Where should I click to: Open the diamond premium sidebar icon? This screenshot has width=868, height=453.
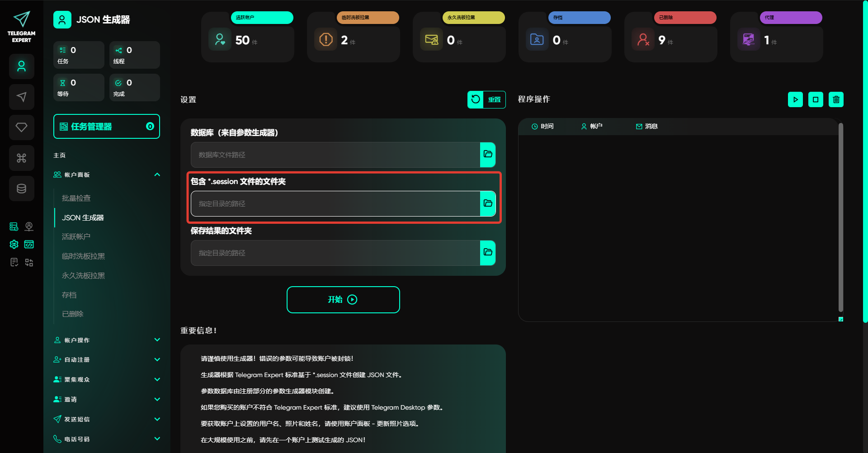tap(21, 127)
